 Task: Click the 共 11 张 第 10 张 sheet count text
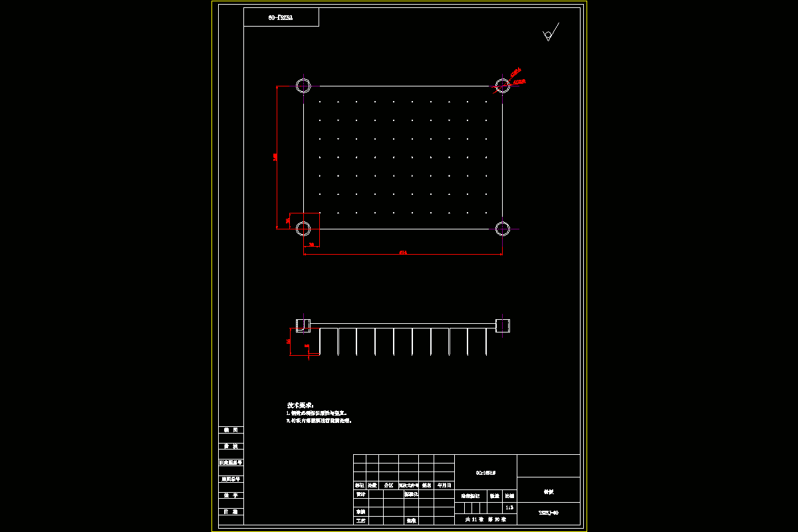tap(485, 519)
